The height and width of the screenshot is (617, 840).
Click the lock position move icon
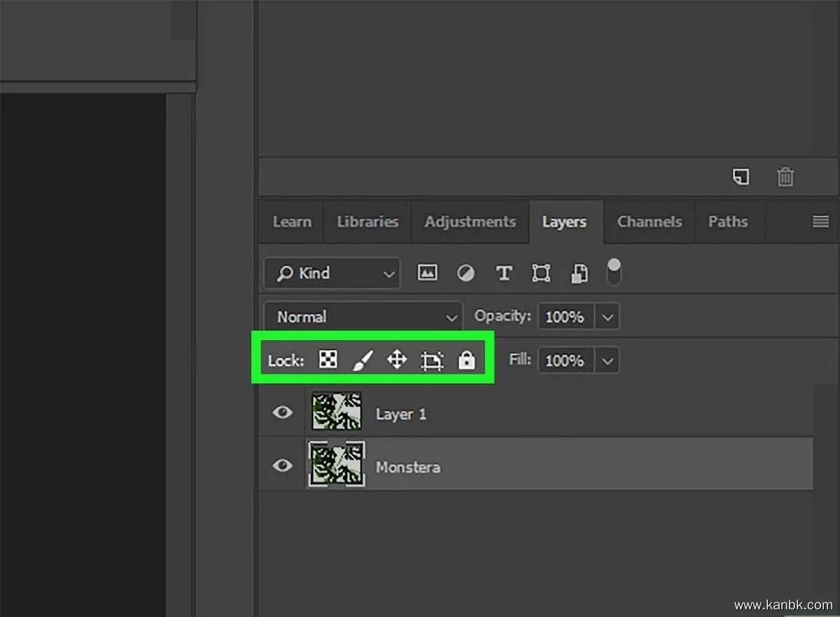coord(397,360)
